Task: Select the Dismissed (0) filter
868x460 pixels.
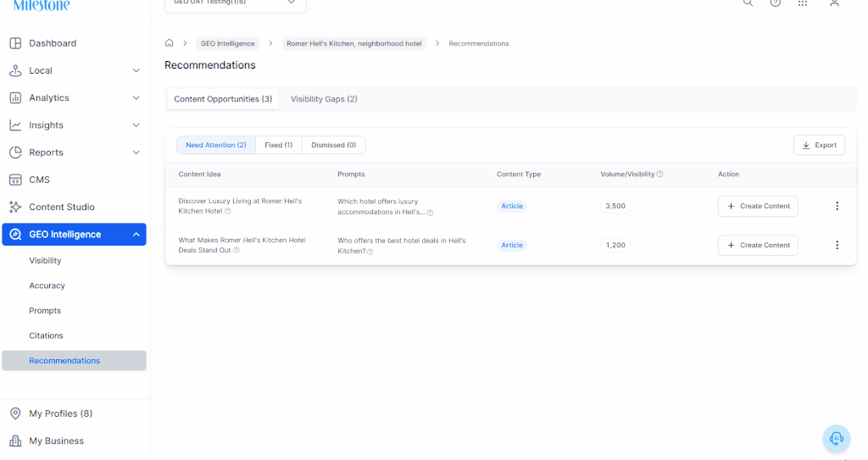Action: point(333,145)
